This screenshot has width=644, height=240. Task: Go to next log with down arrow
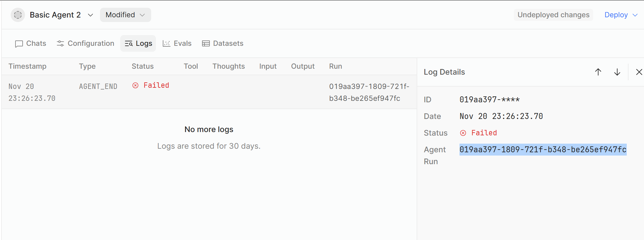[617, 72]
